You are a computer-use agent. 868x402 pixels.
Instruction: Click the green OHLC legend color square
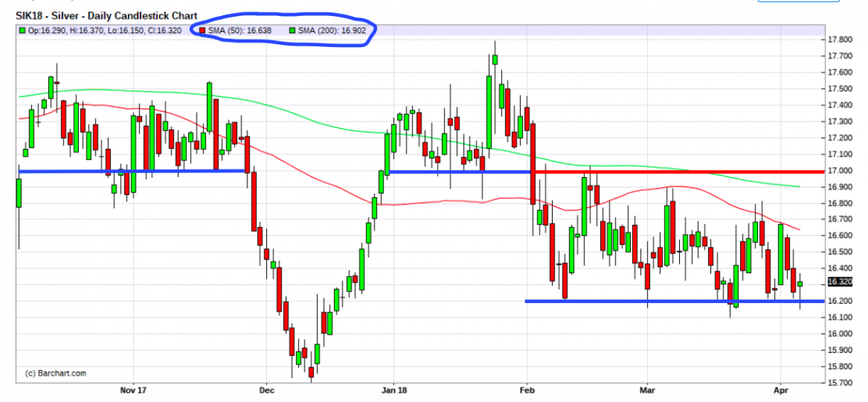(x=22, y=30)
